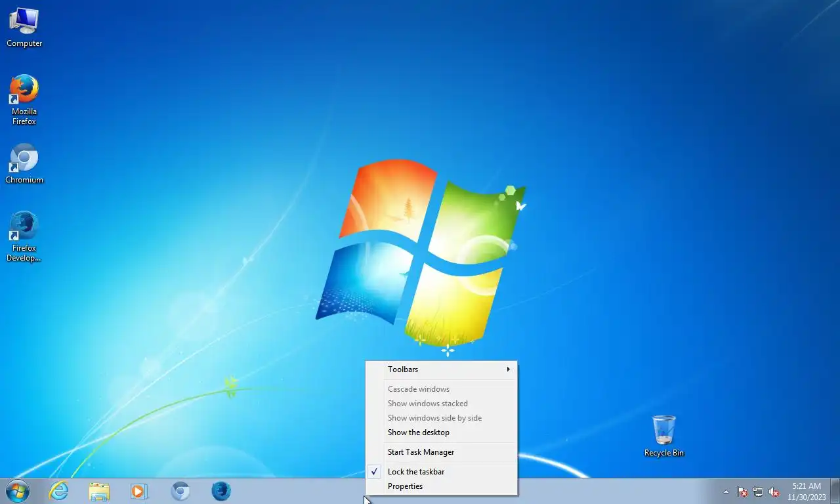Open taskbar Properties from context menu
Screen dimensions: 840x504
tap(442, 486)
